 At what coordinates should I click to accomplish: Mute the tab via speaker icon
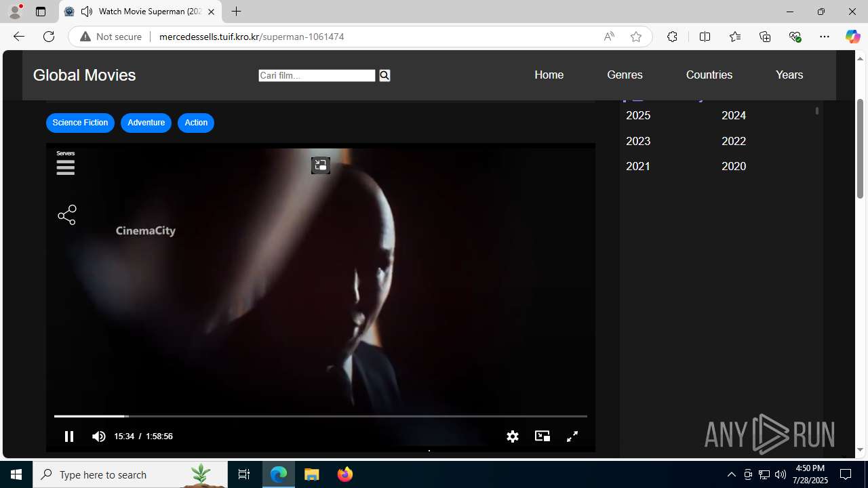click(x=87, y=12)
